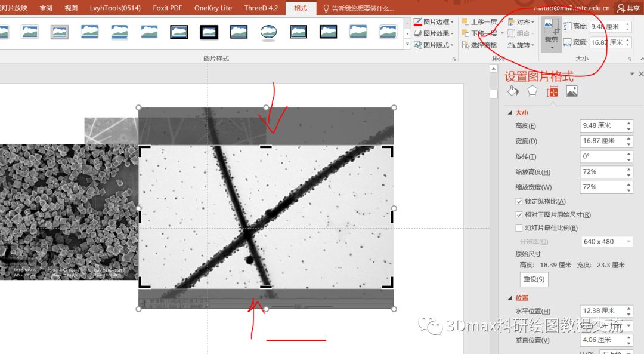Click Bring Forward (上移一层) button
This screenshot has width=644, height=354.
coord(479,22)
